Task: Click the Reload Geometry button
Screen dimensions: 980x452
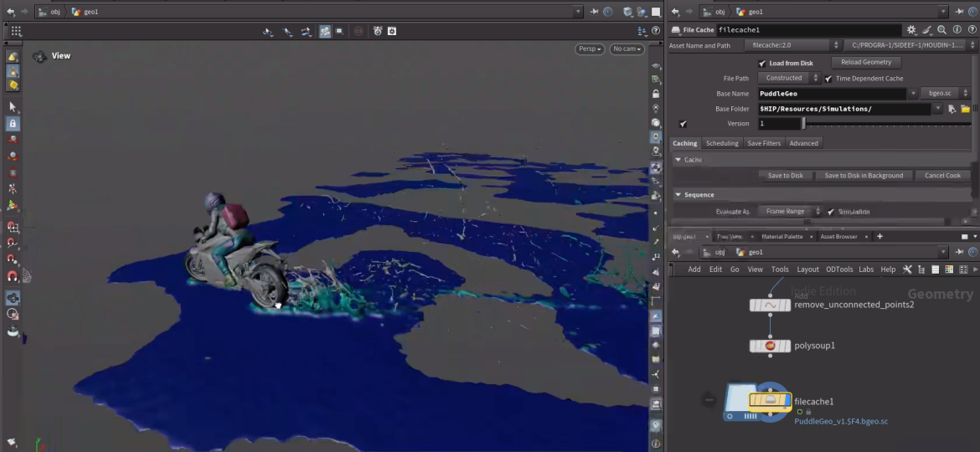Action: pyautogui.click(x=866, y=62)
